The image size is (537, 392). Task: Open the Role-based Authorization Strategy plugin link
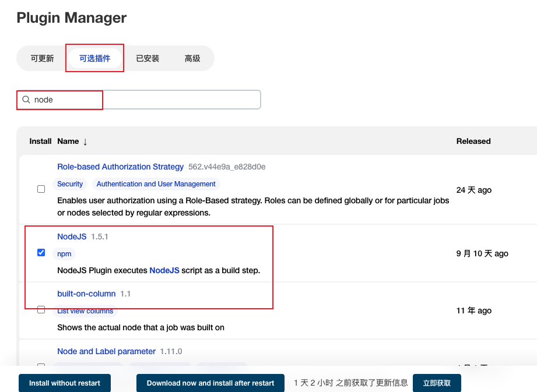pos(120,167)
